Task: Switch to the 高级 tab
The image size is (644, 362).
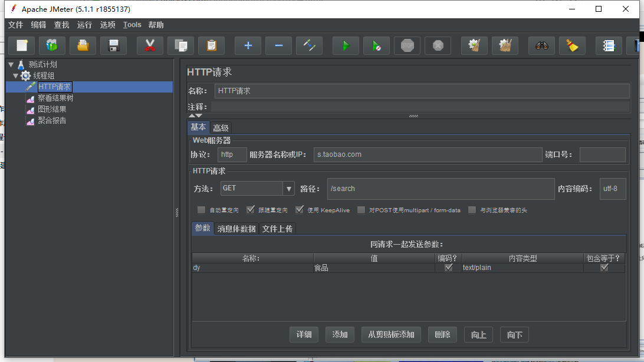Action: coord(221,128)
